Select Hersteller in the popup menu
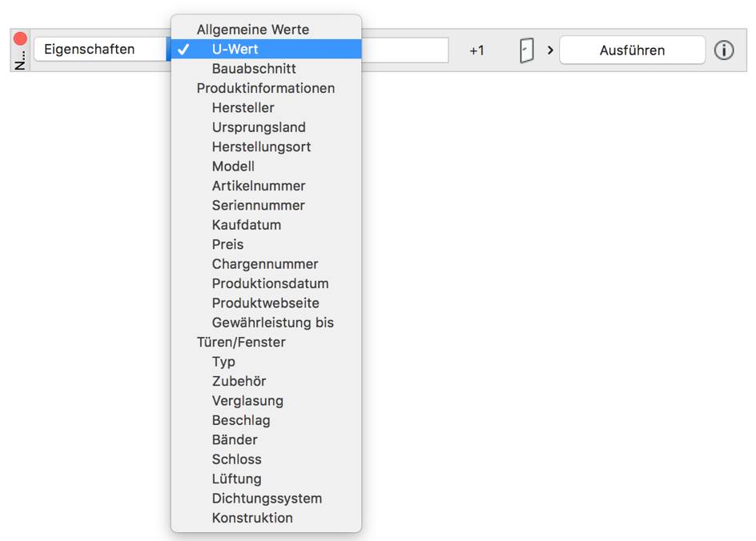 [266, 107]
